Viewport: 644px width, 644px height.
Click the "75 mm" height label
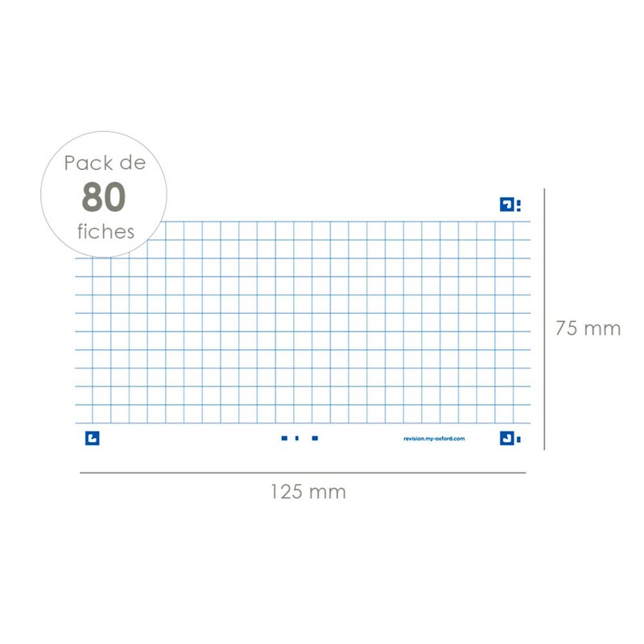click(x=588, y=328)
